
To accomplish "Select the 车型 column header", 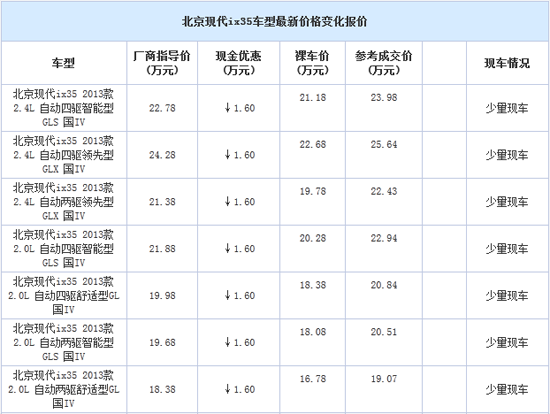I will [x=63, y=63].
